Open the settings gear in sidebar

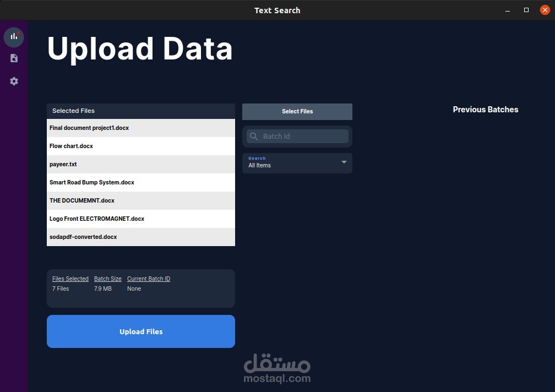pyautogui.click(x=14, y=81)
